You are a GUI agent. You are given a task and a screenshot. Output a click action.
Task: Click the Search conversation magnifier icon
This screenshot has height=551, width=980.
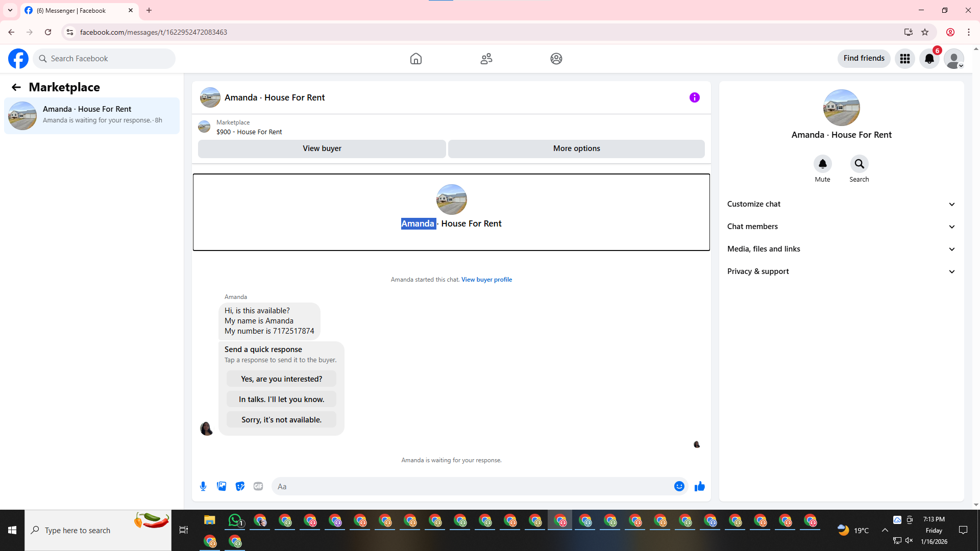click(x=859, y=164)
